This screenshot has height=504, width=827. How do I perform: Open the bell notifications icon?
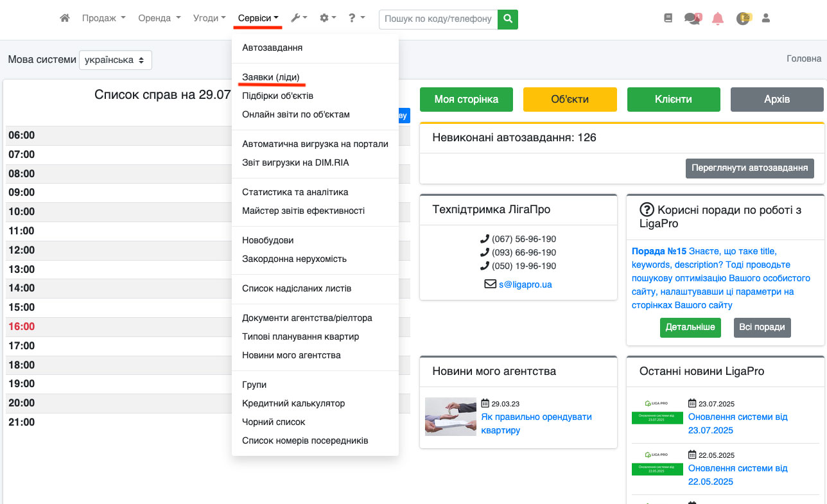tap(717, 19)
